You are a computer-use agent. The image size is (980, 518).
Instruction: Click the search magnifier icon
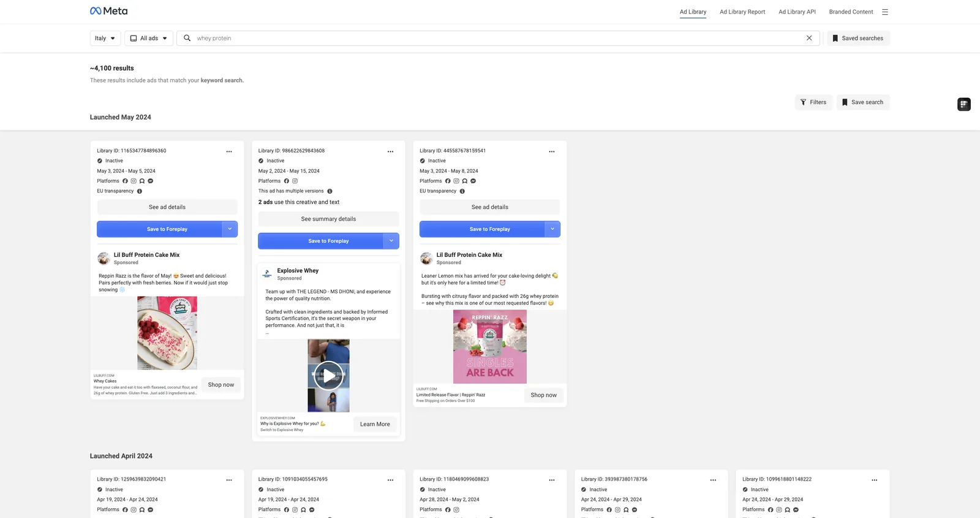(187, 38)
